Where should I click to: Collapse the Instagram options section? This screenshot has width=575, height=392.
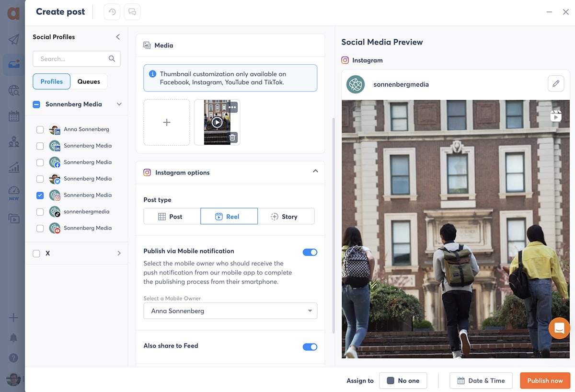(x=315, y=171)
